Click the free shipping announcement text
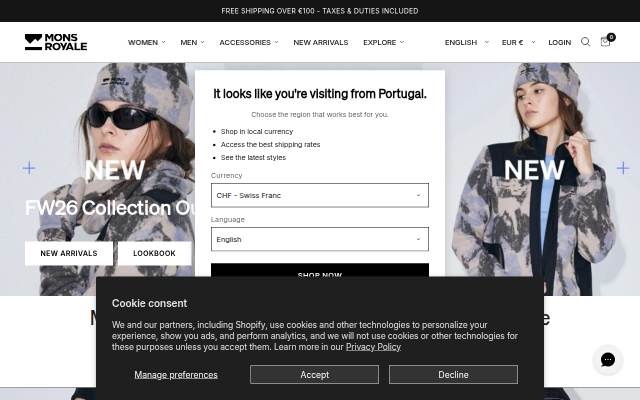 click(x=320, y=11)
